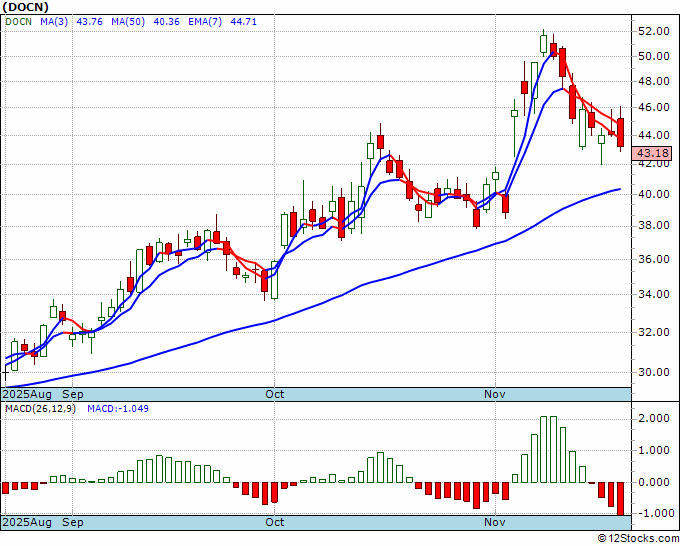Screen dimensions: 680x546
Task: Click the MA(3) value 43.76
Action: point(89,22)
